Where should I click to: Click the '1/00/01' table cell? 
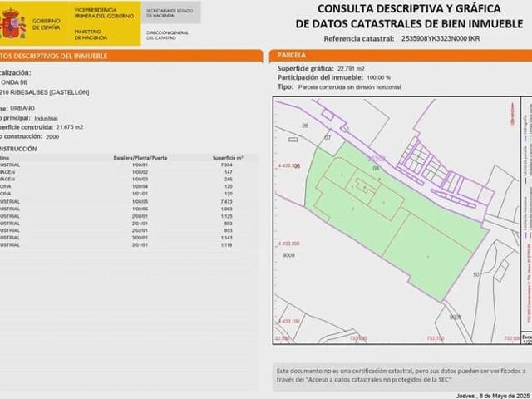pyautogui.click(x=140, y=165)
